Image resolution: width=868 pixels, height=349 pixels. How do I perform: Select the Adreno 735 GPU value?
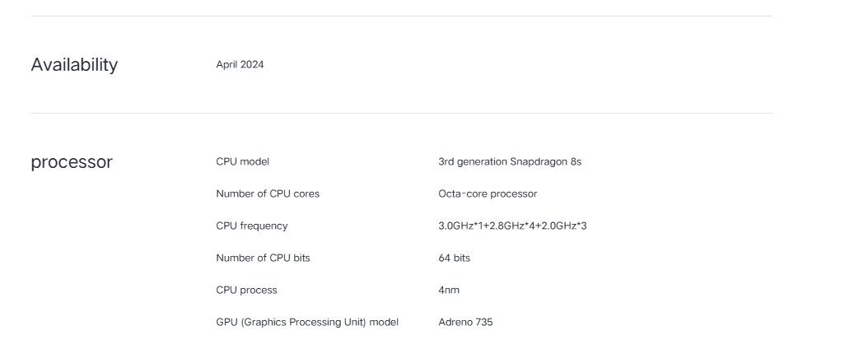pos(465,322)
